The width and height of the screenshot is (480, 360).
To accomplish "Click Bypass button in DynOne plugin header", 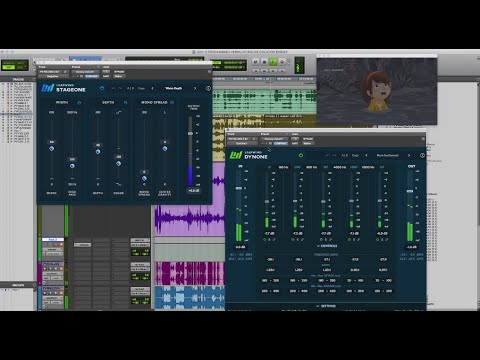I will (x=308, y=139).
